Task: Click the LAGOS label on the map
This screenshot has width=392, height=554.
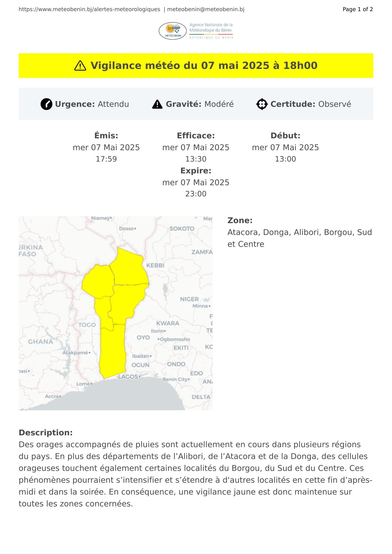Action: [x=128, y=377]
